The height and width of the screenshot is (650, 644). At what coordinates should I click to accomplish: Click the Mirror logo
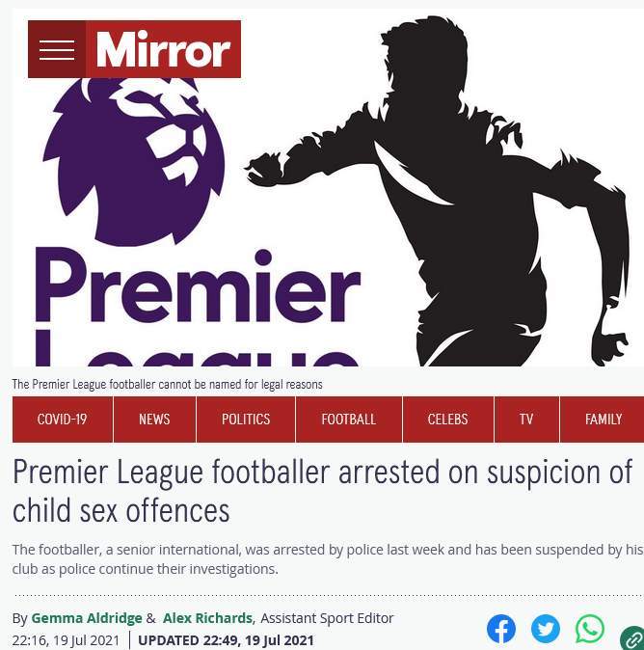[163, 49]
